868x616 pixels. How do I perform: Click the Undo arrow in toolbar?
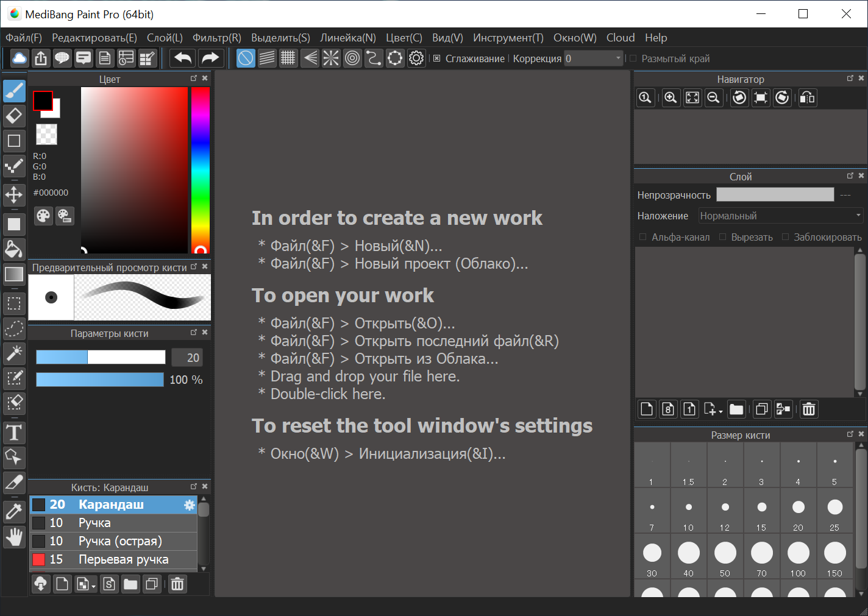tap(183, 58)
